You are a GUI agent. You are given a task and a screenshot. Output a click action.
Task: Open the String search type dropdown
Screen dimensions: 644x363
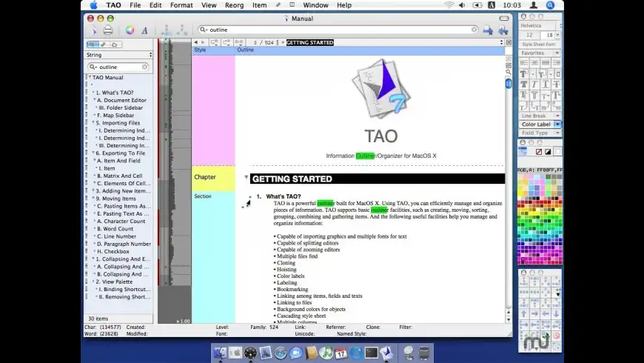(119, 55)
